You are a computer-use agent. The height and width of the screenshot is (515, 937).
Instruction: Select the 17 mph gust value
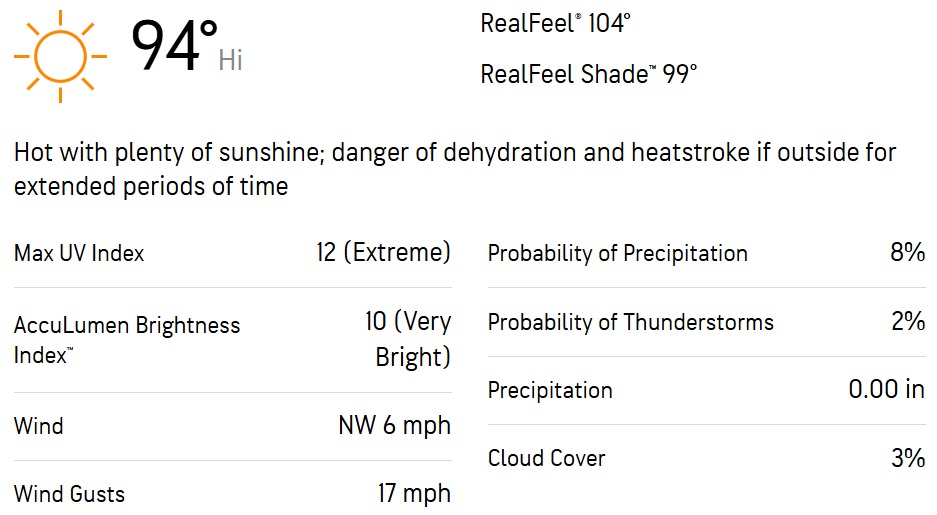click(414, 493)
